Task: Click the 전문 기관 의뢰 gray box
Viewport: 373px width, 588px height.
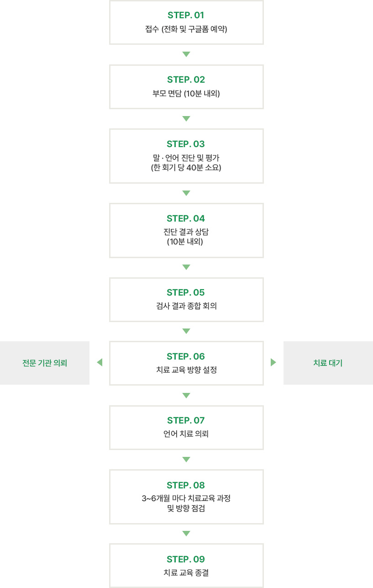Action: tap(45, 363)
